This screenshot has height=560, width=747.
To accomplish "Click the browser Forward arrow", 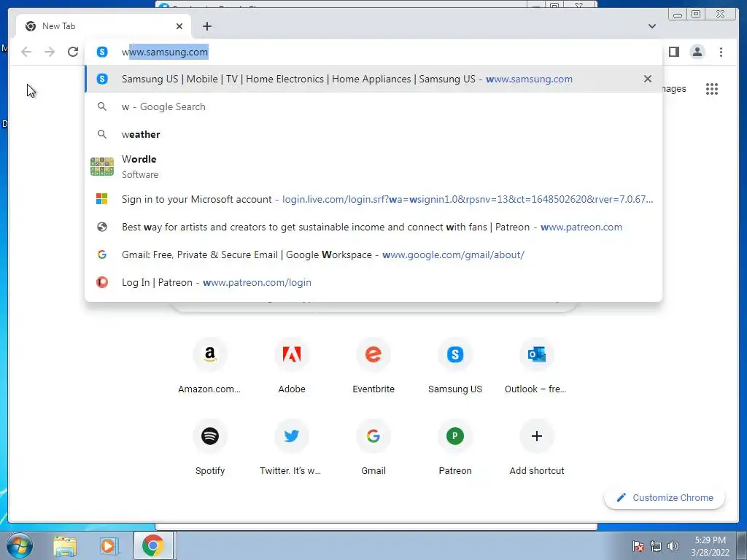I will [x=50, y=52].
